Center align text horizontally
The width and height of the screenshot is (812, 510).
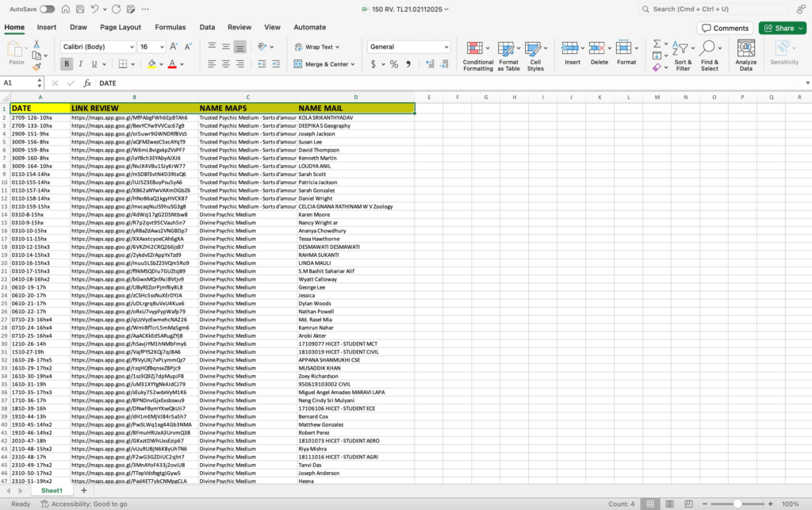(x=226, y=64)
